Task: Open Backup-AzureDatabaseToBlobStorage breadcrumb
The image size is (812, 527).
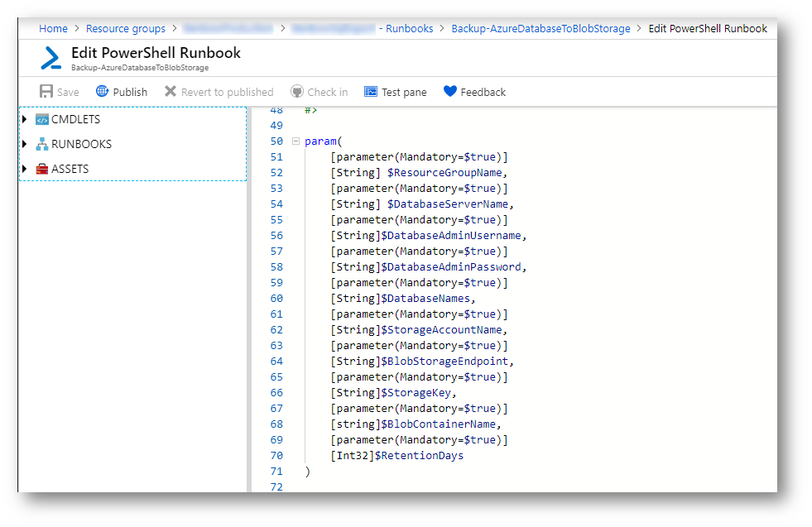Action: point(541,28)
